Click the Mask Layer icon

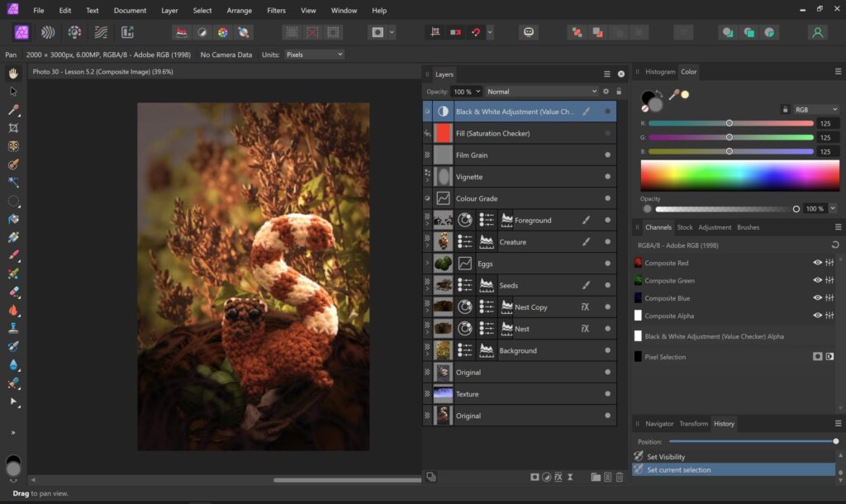click(535, 477)
